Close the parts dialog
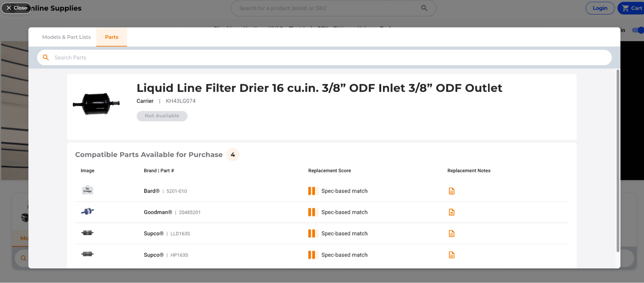644x283 pixels. [x=16, y=8]
